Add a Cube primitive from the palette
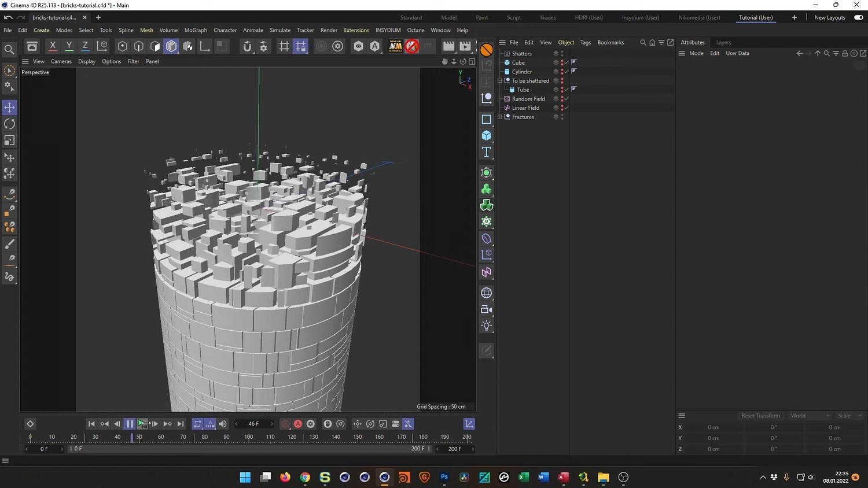Screen dimensions: 868x488 486,135
